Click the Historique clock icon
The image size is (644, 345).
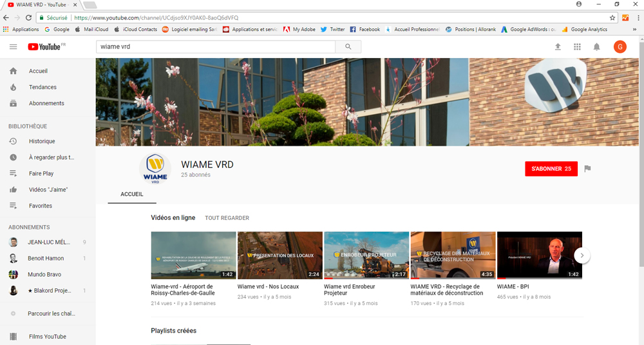(13, 141)
